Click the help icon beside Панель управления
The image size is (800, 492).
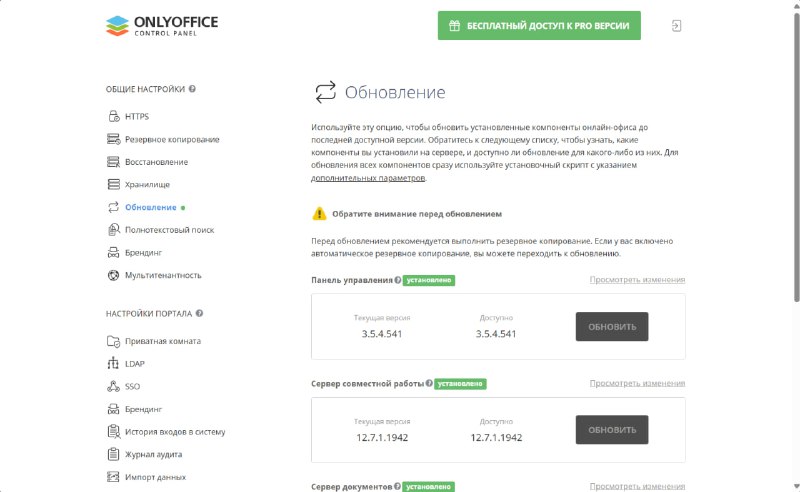[x=398, y=280]
